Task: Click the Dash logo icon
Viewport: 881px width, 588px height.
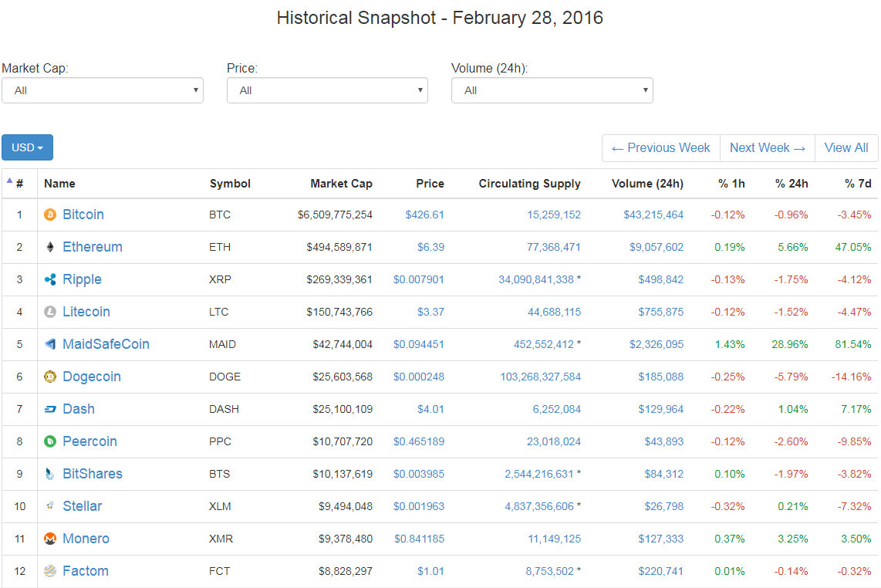Action: [50, 409]
